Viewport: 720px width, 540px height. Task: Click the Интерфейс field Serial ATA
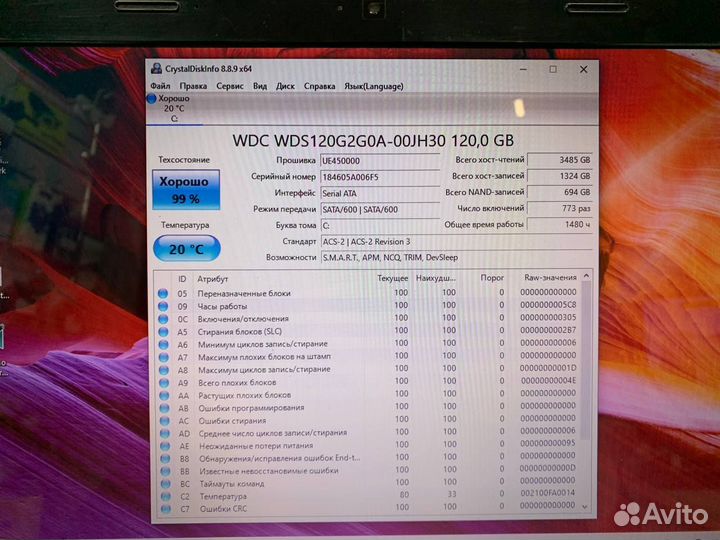click(380, 193)
